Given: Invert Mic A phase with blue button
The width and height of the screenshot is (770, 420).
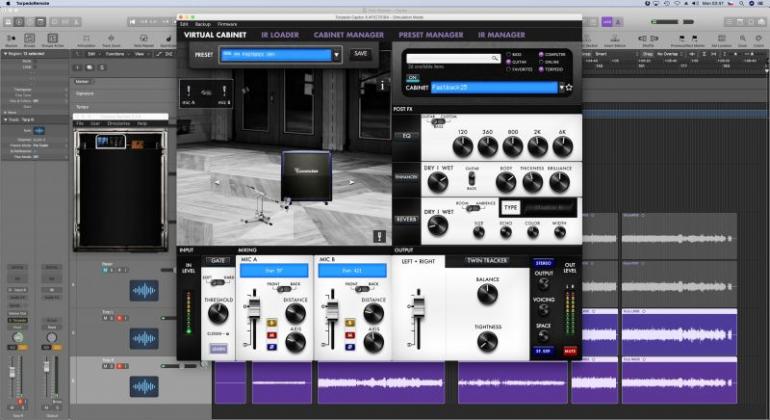Looking at the screenshot, I should [272, 347].
